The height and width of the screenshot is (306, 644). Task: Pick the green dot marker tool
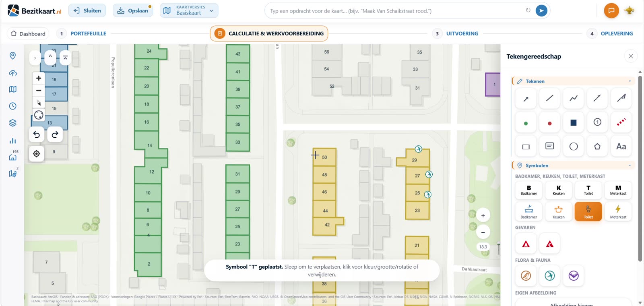[526, 123]
